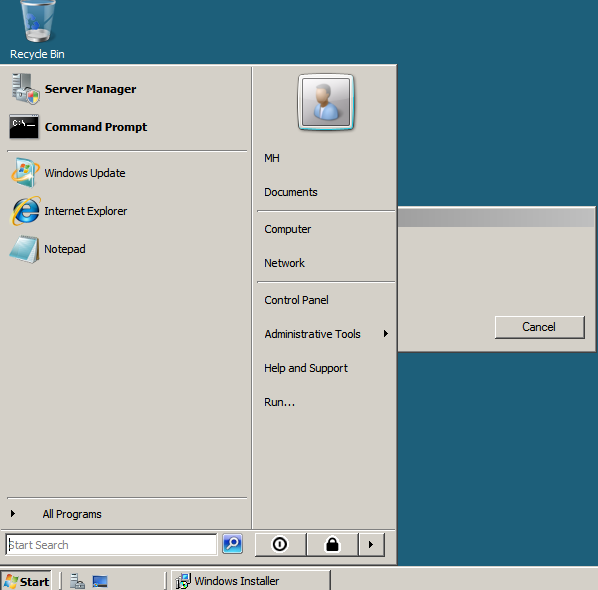Click Show Desktop quick launch icon
This screenshot has height=590, width=598.
click(x=100, y=581)
